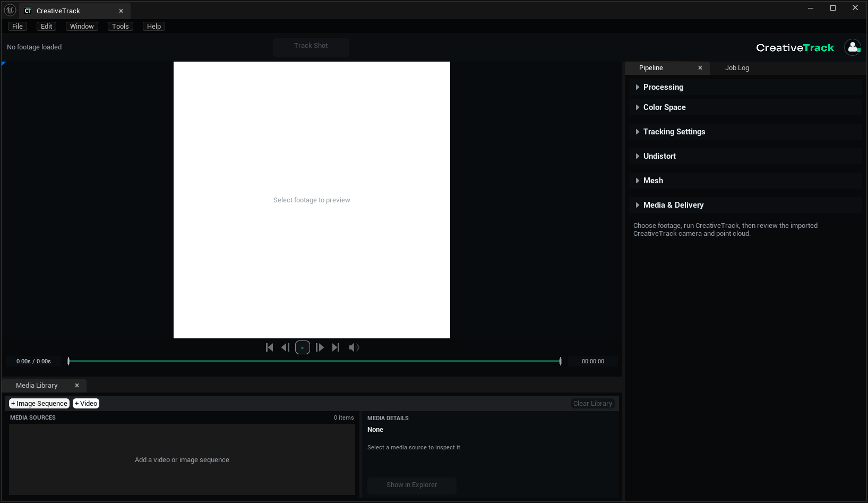
Task: Expand the Mesh section
Action: pos(746,181)
